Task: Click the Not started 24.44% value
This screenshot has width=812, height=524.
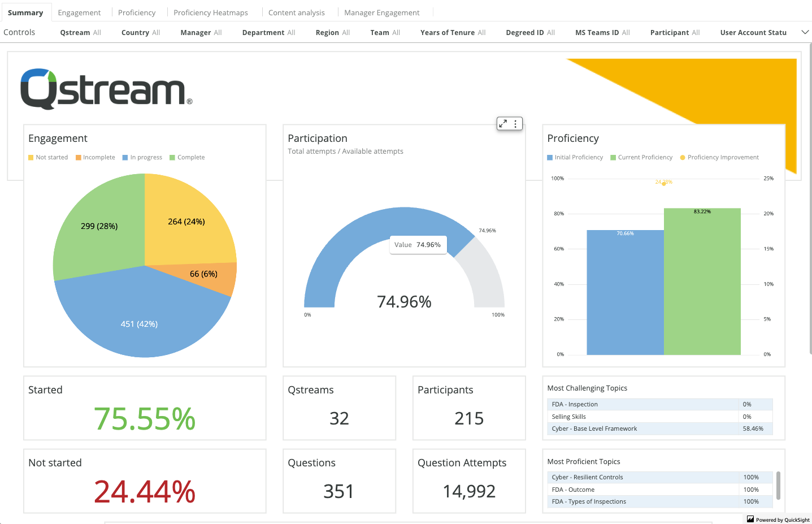Action: tap(145, 492)
